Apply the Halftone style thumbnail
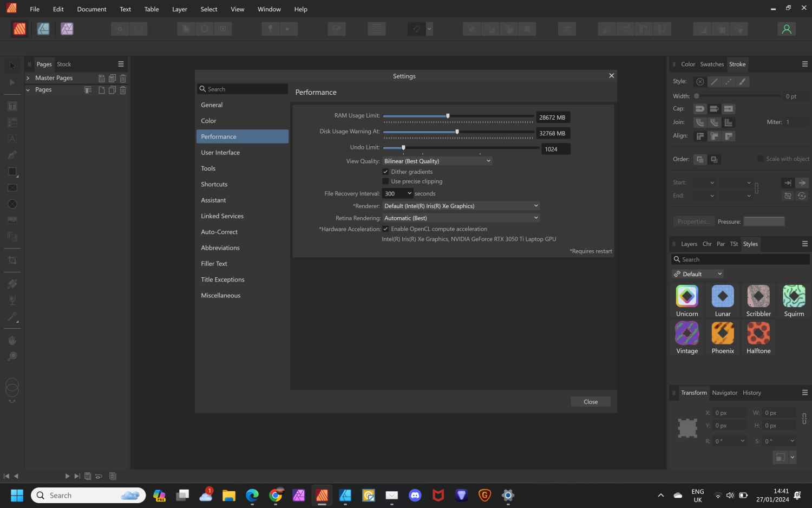The width and height of the screenshot is (812, 508). (758, 334)
